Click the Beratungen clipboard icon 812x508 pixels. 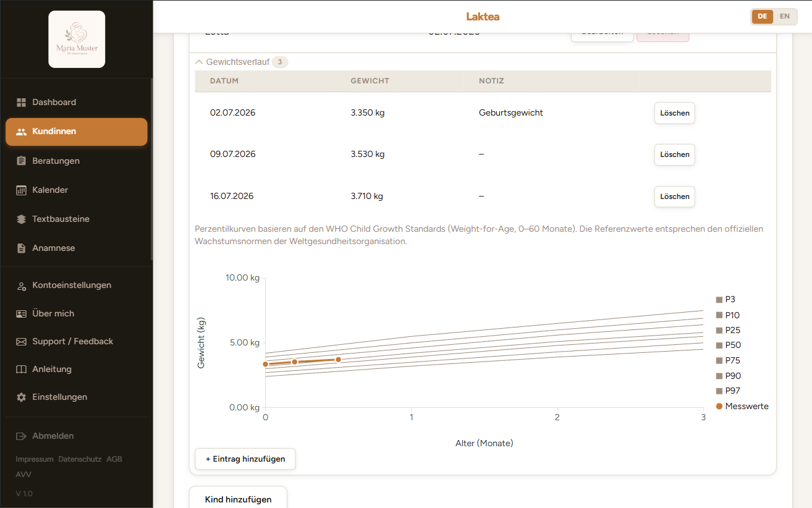tap(21, 161)
